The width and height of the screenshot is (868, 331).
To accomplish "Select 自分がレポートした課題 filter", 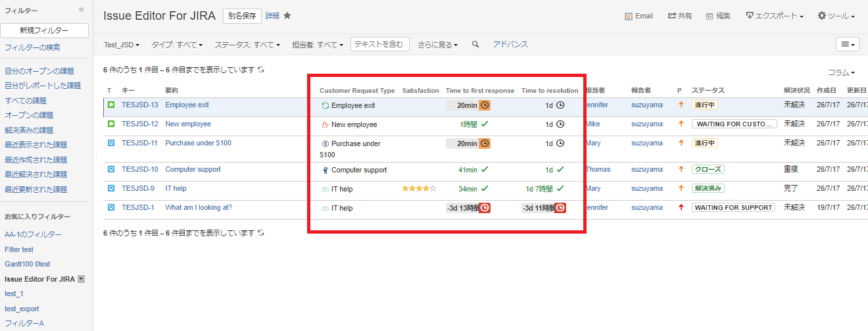I will click(x=43, y=86).
